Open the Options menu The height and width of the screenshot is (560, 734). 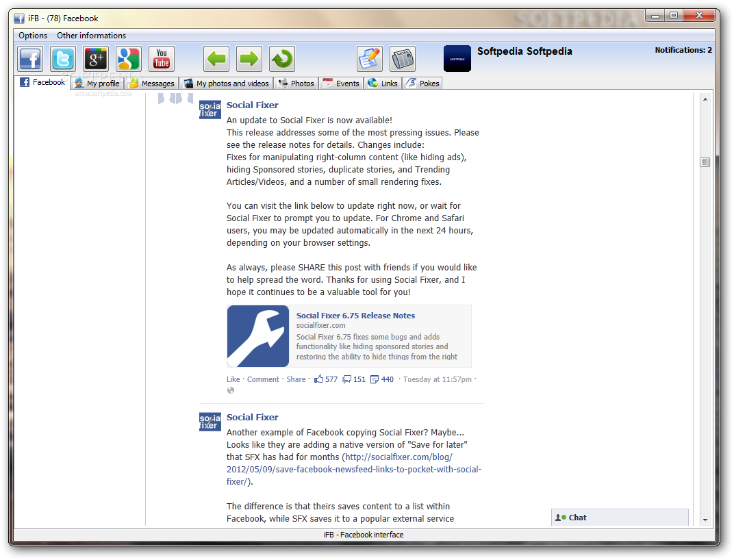click(33, 36)
